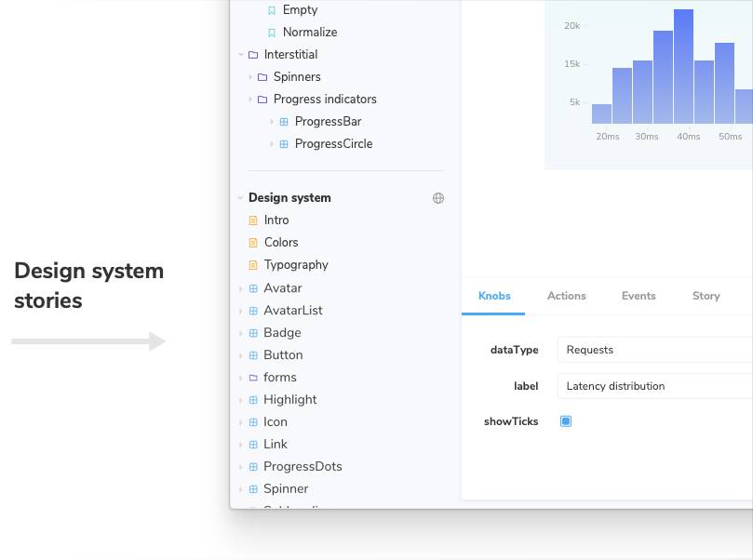Expand the Spinners folder

click(x=249, y=76)
